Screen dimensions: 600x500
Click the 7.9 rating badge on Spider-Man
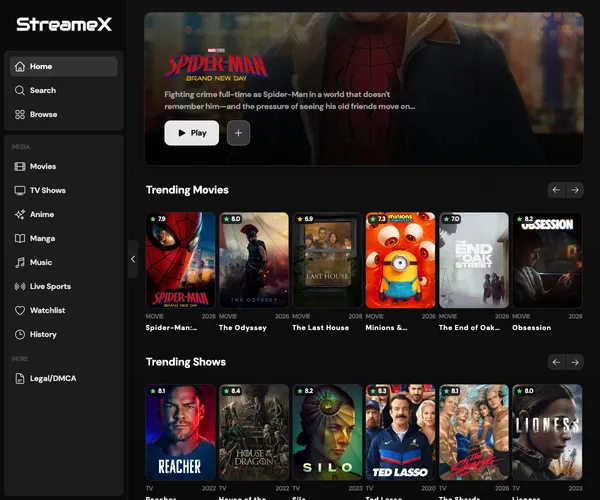(x=158, y=219)
